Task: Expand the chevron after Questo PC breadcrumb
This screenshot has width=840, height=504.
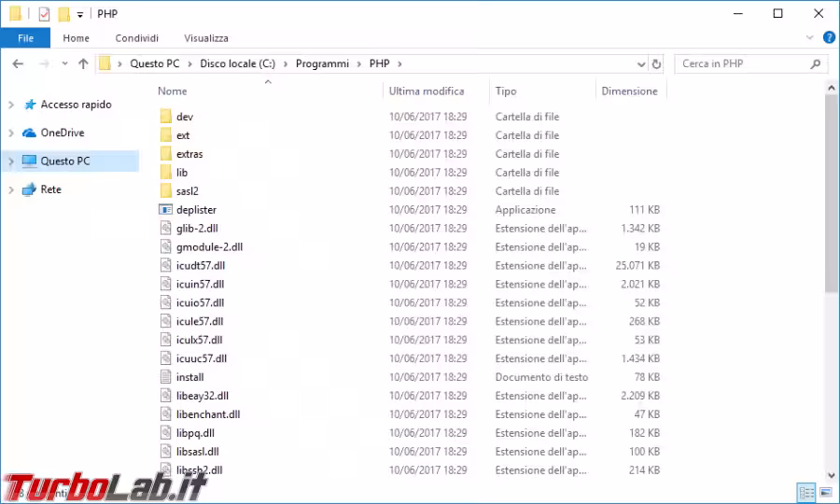Action: (189, 63)
